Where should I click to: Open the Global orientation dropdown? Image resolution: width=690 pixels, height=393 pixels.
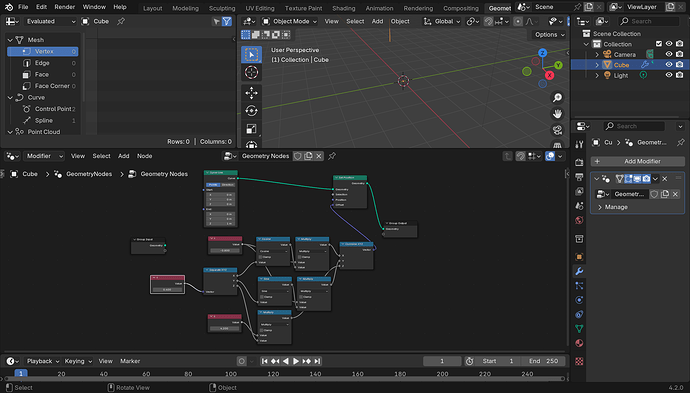tap(442, 21)
